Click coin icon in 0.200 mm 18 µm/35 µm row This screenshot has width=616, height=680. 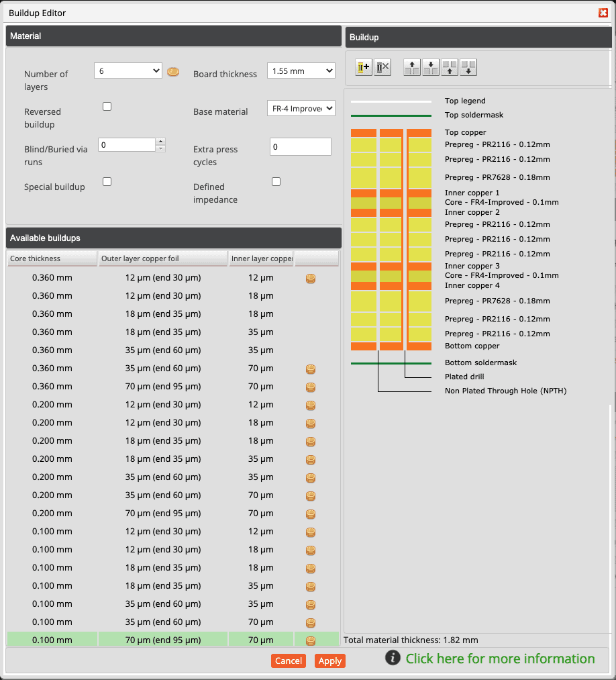click(311, 460)
